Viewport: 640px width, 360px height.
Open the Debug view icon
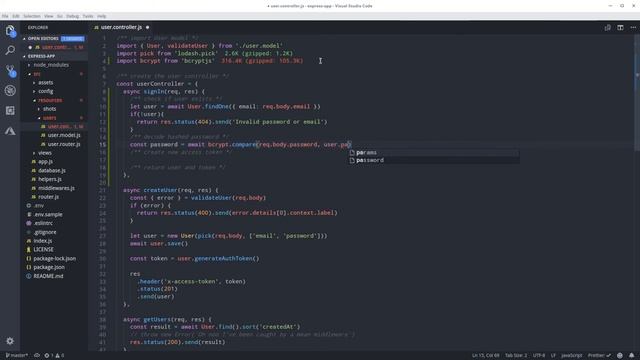point(10,90)
